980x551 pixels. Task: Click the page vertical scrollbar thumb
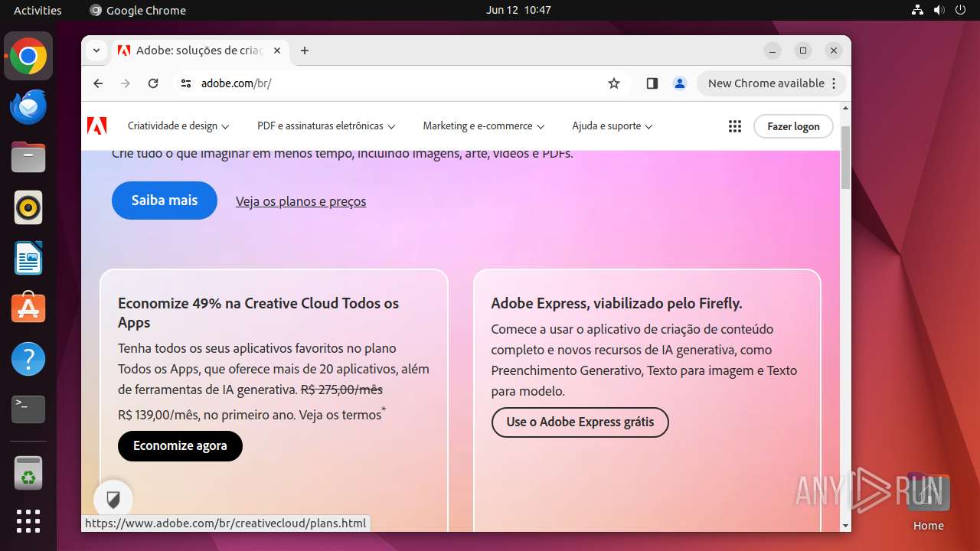845,157
